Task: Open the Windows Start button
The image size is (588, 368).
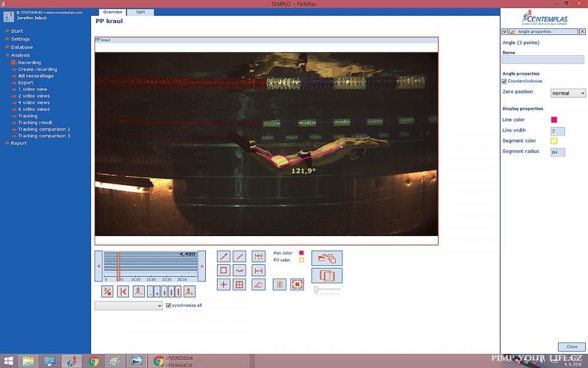Action: point(8,362)
